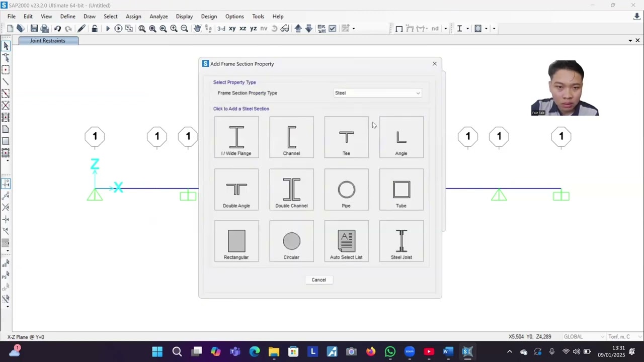Open the Options menu

coord(234,17)
